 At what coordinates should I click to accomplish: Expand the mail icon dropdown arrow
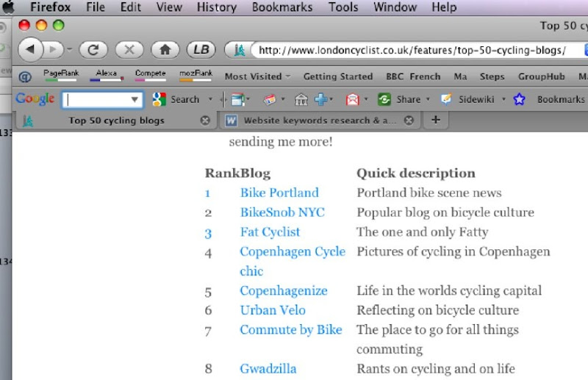pos(366,99)
